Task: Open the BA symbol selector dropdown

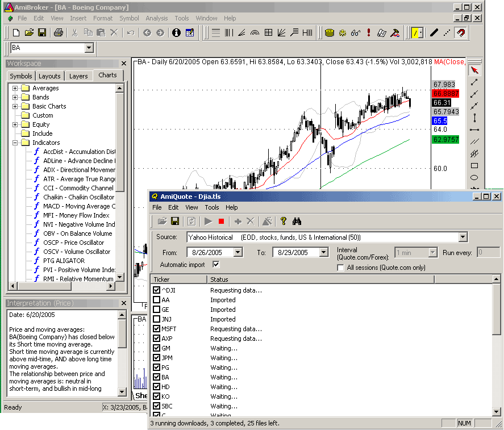Action: coord(89,48)
